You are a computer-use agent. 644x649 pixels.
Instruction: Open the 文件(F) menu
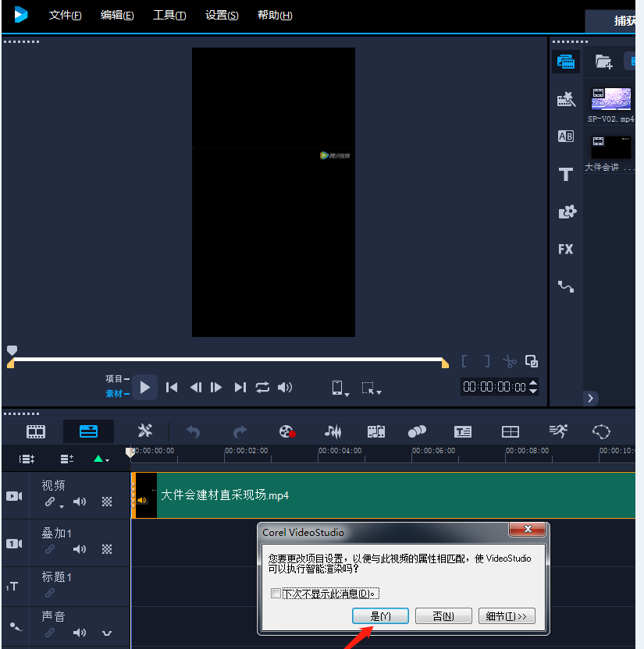[x=65, y=16]
